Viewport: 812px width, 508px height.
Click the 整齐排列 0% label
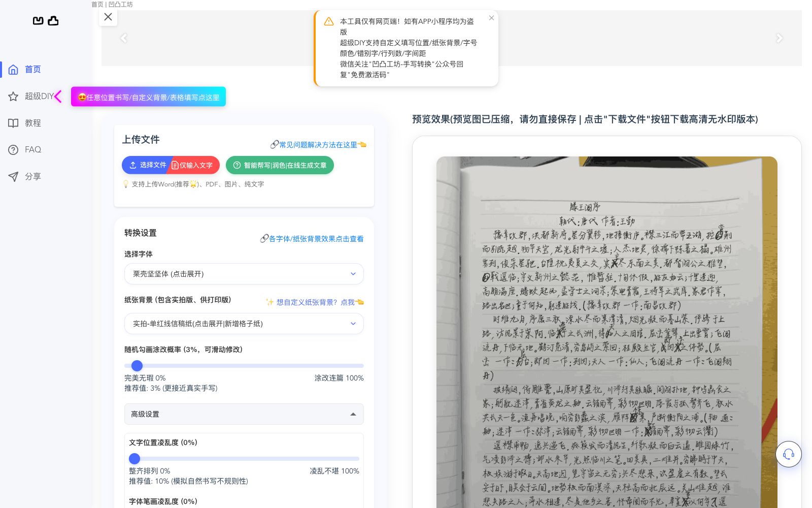150,471
